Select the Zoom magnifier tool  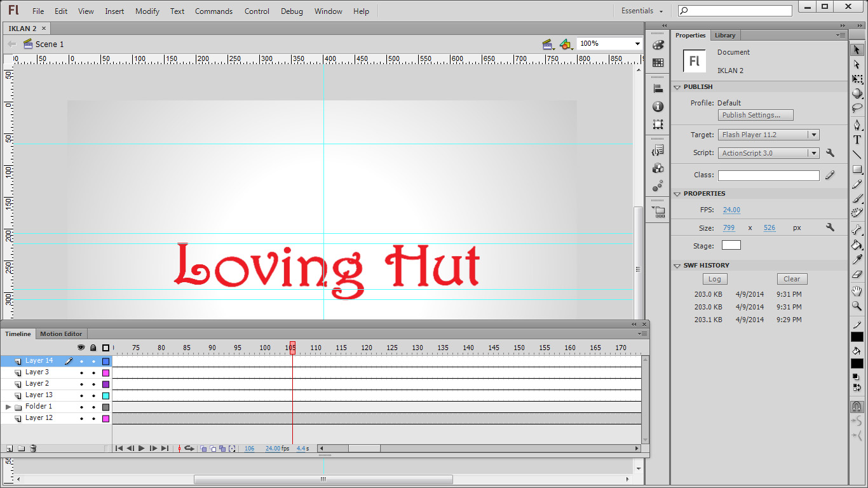(857, 306)
